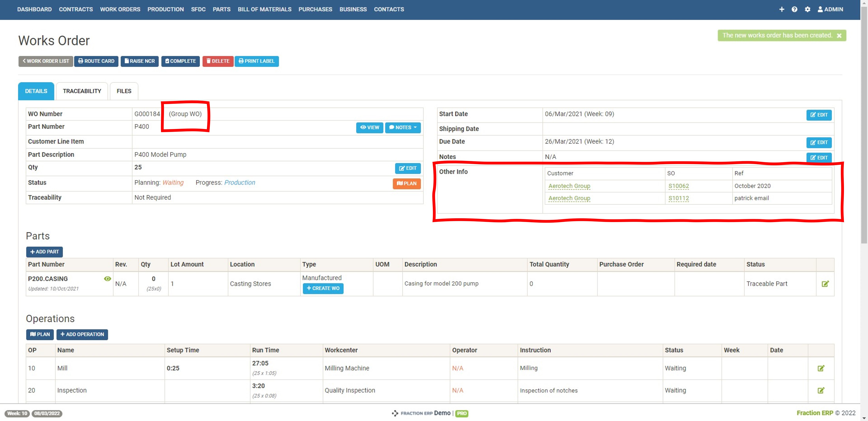868x421 pixels.
Task: Click the plus icon in top navigation
Action: [x=781, y=9]
